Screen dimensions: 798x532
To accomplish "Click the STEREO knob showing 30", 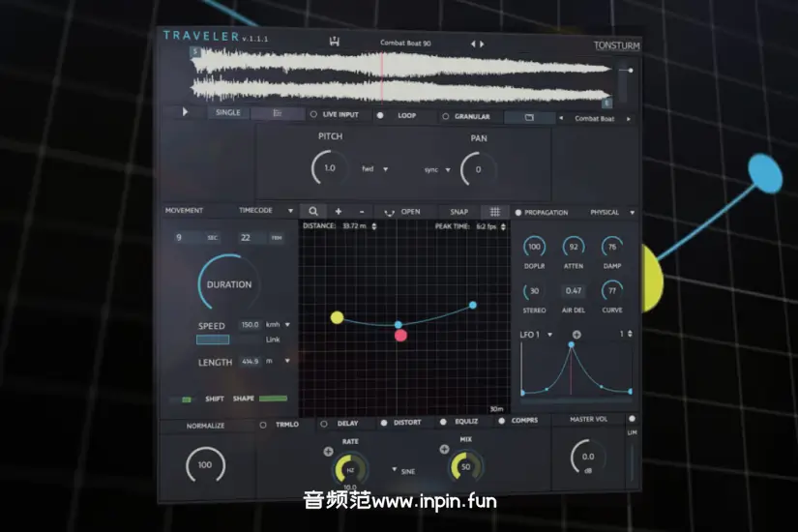I will click(x=534, y=291).
